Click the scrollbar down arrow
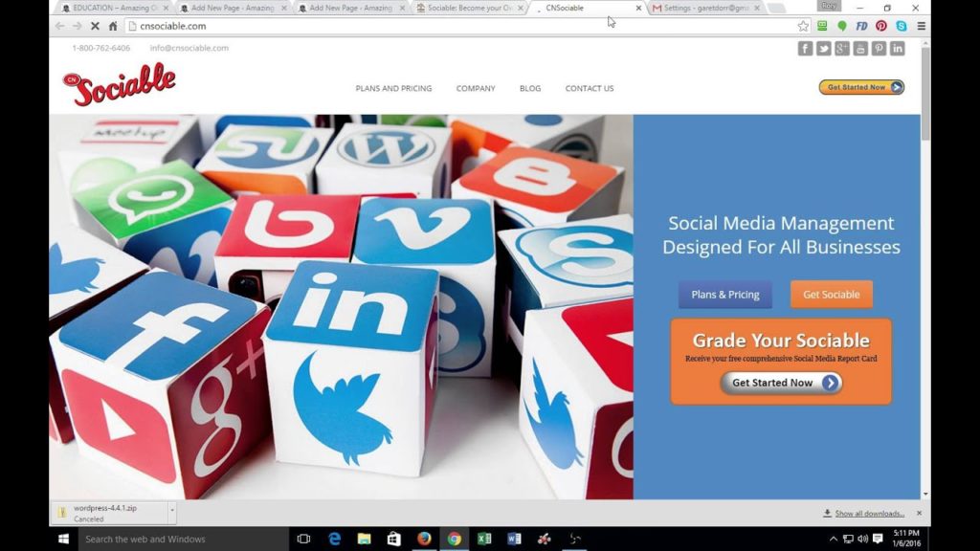Screen dimensions: 980x551 pyautogui.click(x=925, y=494)
